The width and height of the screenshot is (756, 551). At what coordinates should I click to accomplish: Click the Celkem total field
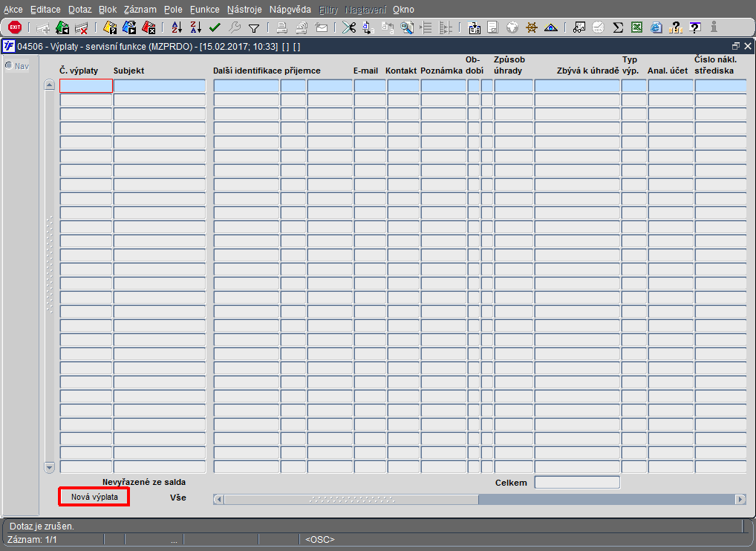pos(577,482)
